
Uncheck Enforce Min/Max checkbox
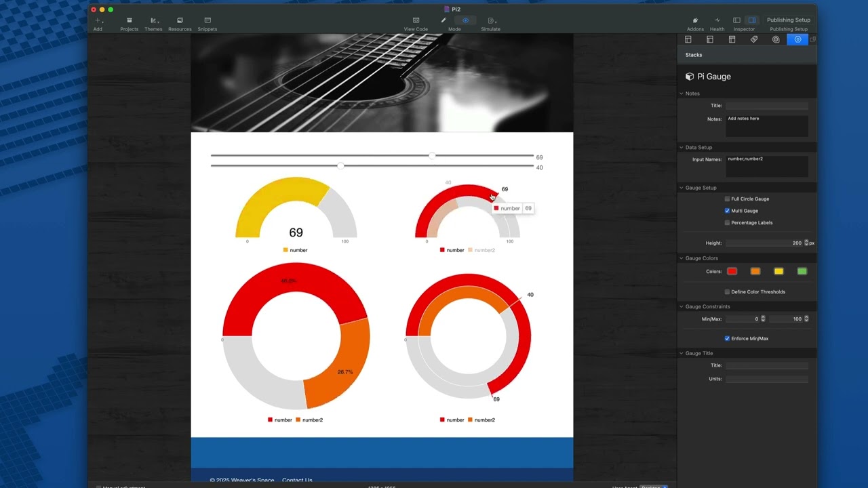727,338
